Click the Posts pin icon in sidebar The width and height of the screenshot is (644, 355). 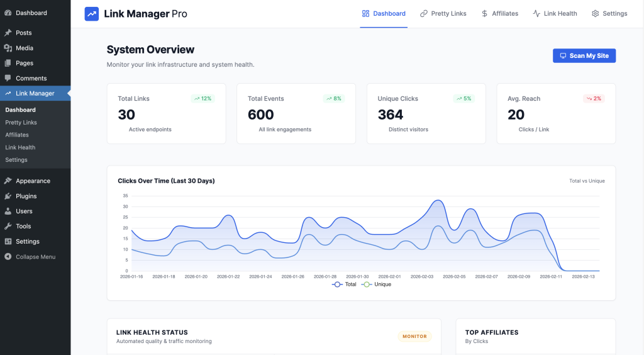pos(8,33)
